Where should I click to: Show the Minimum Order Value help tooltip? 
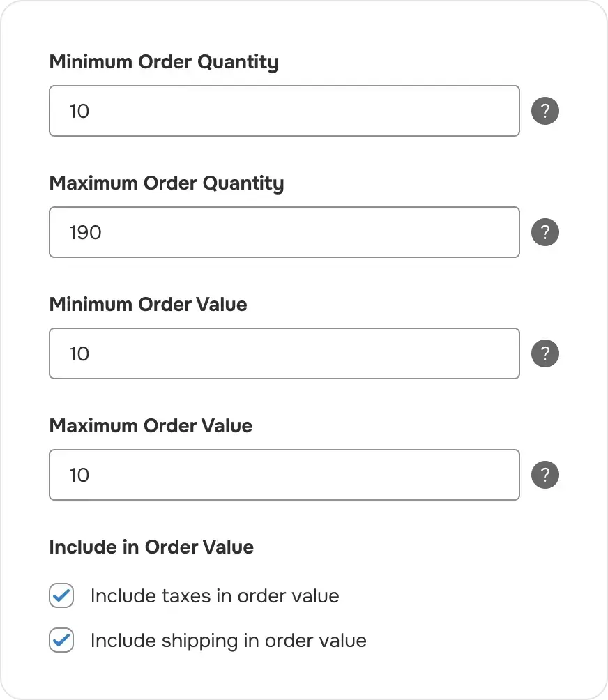[x=545, y=353]
